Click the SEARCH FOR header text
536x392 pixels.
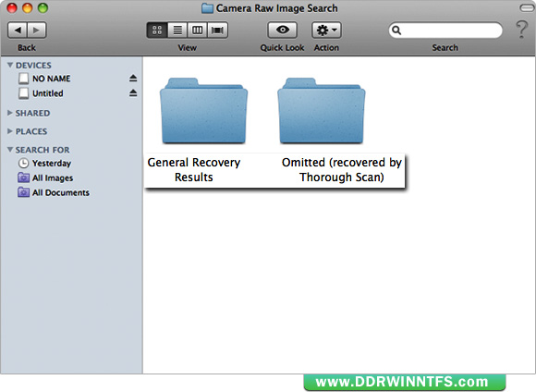(43, 150)
